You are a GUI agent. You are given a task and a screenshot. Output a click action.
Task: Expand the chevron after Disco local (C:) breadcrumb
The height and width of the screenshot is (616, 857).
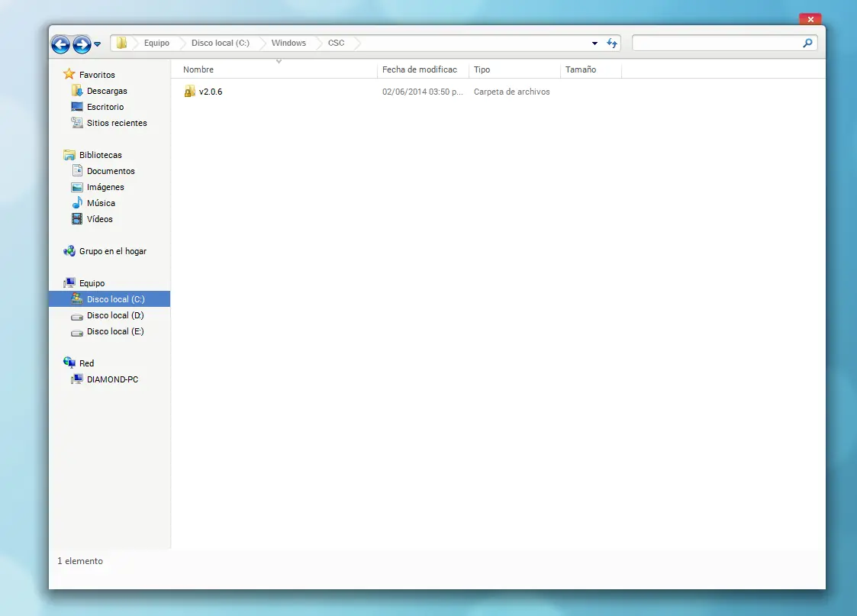coord(261,43)
